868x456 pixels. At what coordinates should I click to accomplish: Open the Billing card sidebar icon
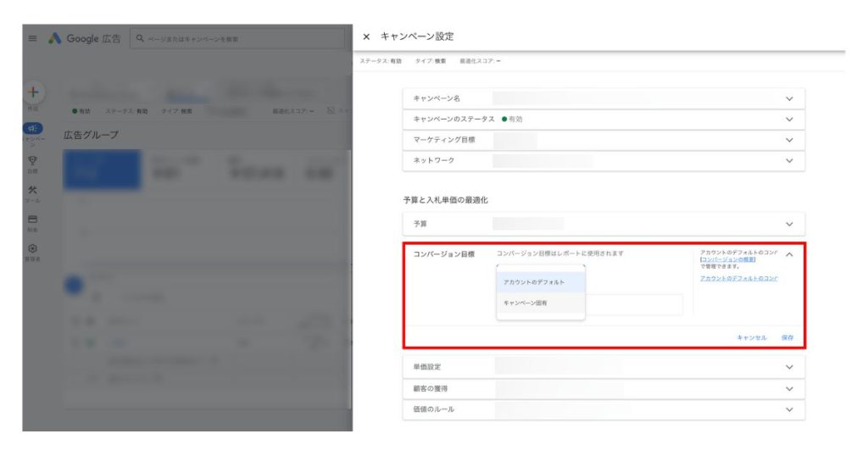tap(32, 219)
